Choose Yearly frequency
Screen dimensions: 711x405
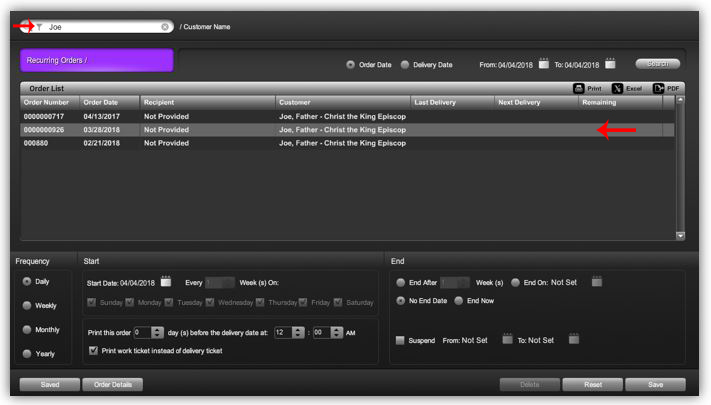click(27, 354)
